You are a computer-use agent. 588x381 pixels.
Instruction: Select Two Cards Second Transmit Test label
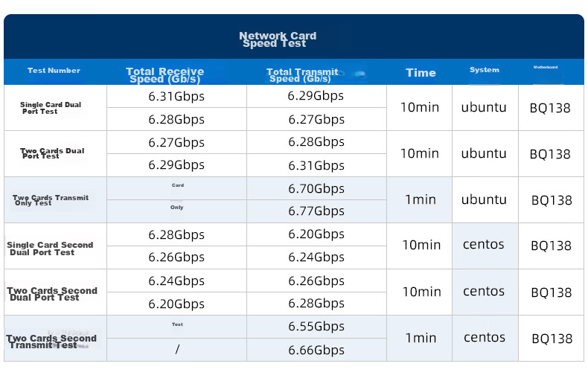(x=51, y=342)
